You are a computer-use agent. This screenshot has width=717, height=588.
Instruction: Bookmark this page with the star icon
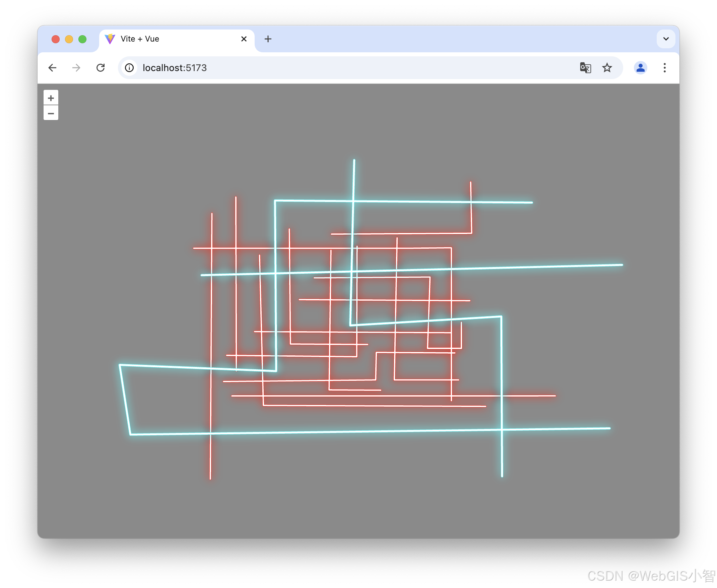607,68
